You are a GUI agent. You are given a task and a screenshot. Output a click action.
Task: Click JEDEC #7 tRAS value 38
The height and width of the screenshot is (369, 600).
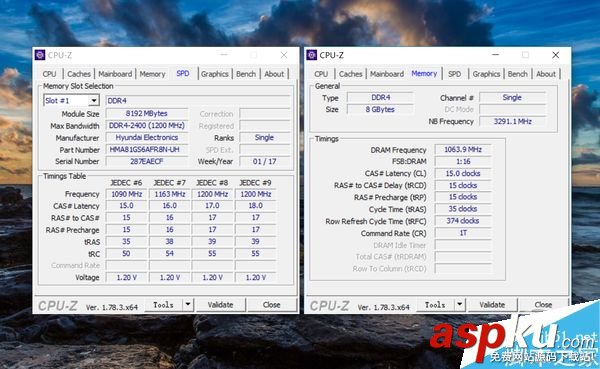(170, 242)
